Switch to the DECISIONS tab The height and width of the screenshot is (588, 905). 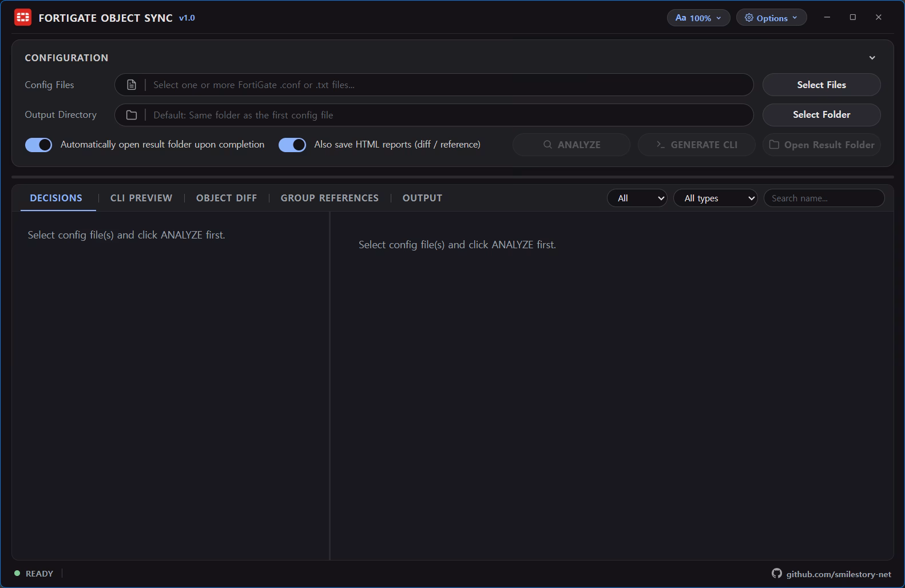tap(56, 198)
